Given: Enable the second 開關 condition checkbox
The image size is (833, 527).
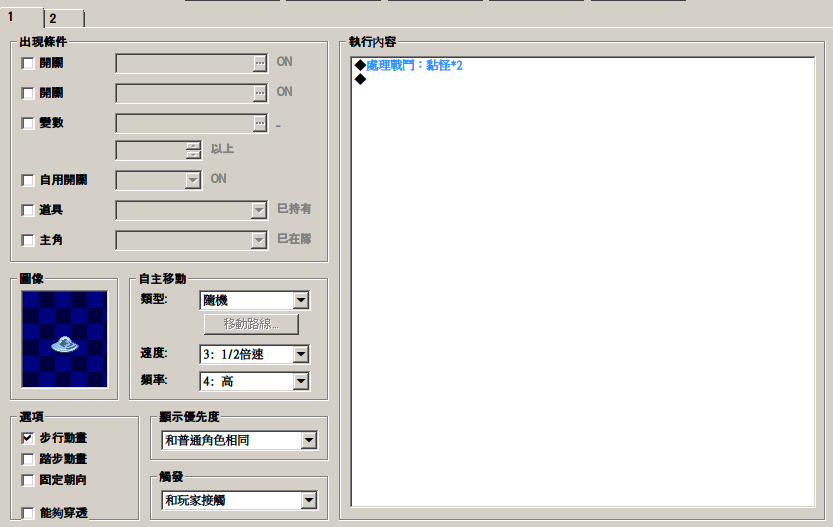Looking at the screenshot, I should tap(28, 93).
